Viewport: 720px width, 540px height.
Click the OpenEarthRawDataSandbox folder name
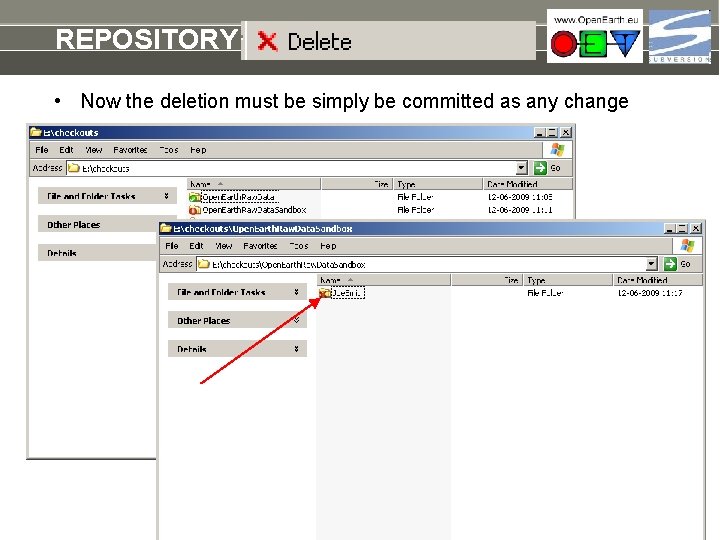(254, 210)
